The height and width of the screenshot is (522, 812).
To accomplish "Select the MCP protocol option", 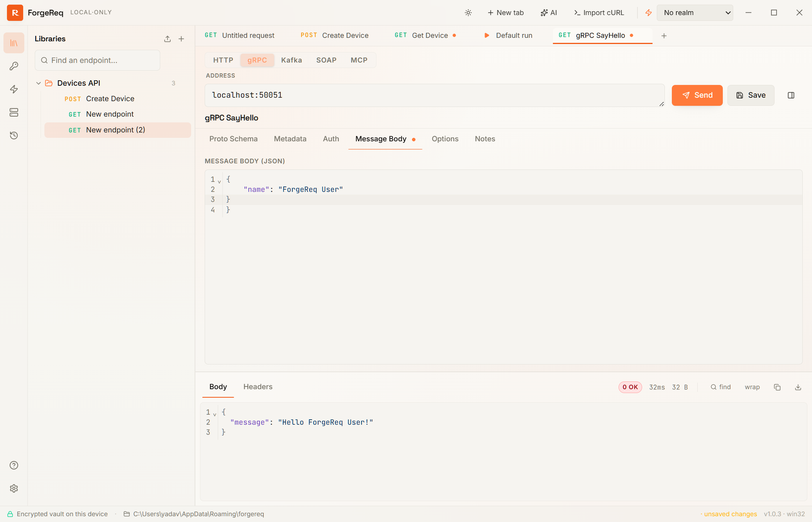I will (359, 60).
